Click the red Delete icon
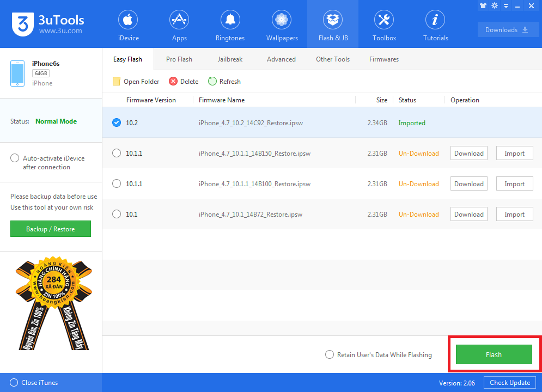 [x=173, y=82]
